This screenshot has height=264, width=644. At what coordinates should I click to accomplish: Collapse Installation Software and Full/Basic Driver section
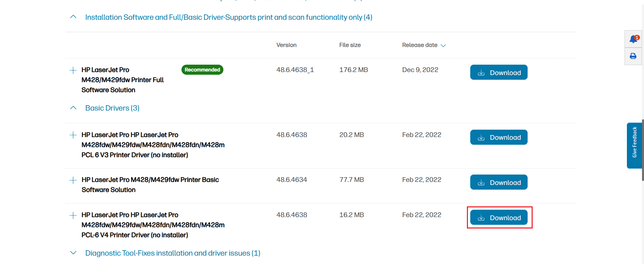73,17
